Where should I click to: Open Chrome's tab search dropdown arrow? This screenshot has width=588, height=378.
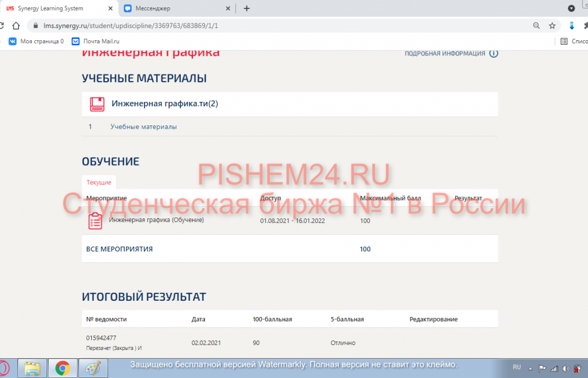tap(571, 8)
